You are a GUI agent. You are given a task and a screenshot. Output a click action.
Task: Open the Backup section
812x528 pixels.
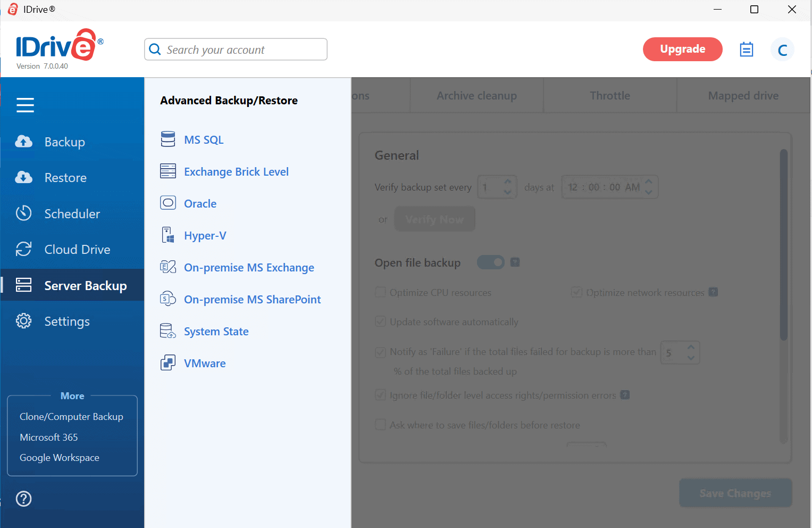pyautogui.click(x=72, y=142)
